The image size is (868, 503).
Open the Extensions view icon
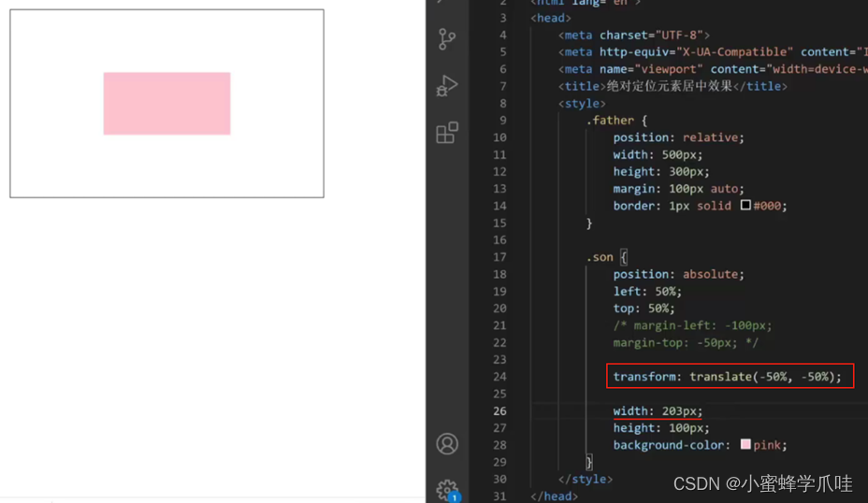point(447,133)
